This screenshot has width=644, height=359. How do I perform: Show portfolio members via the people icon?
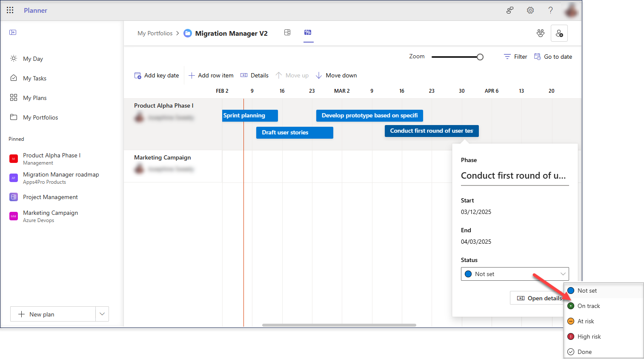[540, 33]
